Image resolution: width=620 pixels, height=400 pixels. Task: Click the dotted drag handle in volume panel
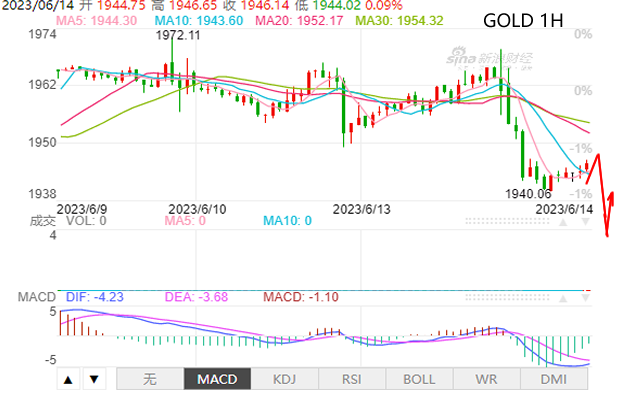click(x=507, y=222)
